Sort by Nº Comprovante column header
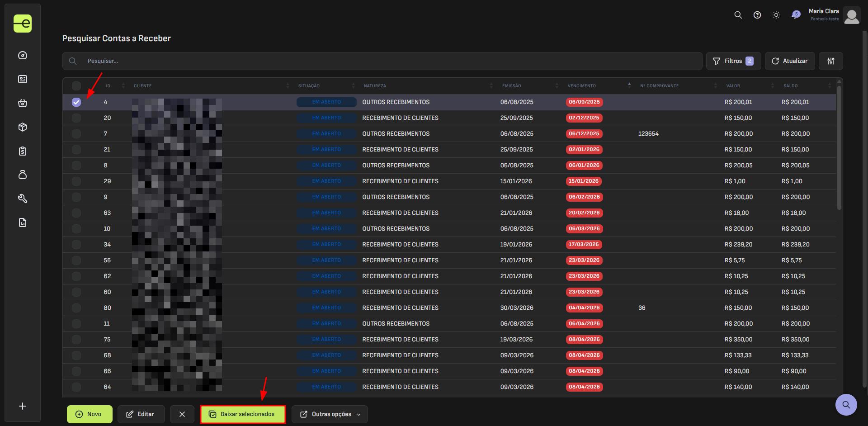 pos(659,86)
